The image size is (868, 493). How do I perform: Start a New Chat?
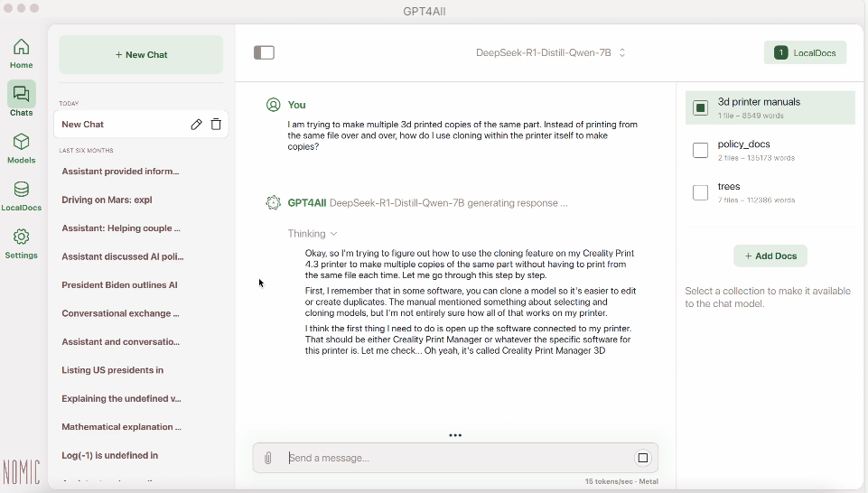click(141, 55)
